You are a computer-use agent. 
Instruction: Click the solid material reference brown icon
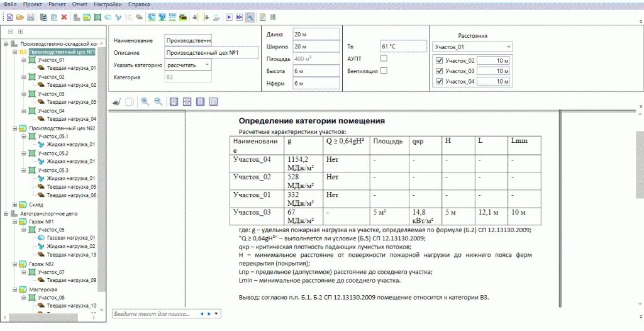tap(183, 17)
